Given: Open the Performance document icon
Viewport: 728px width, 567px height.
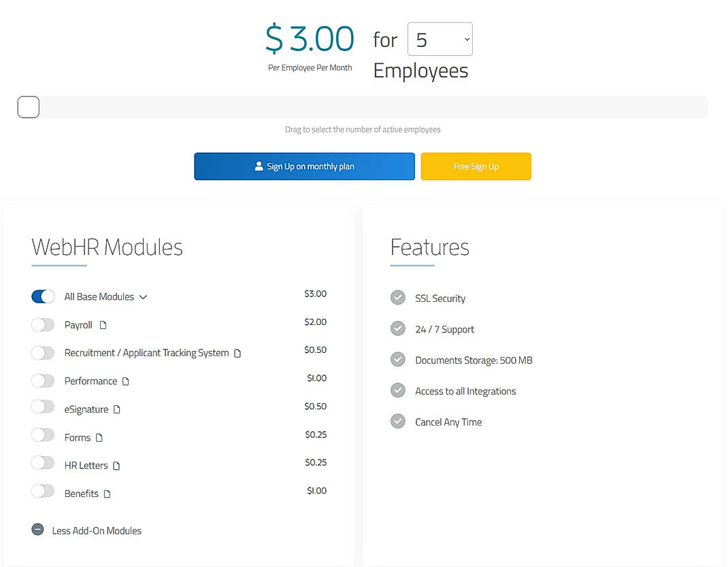Looking at the screenshot, I should pos(125,381).
